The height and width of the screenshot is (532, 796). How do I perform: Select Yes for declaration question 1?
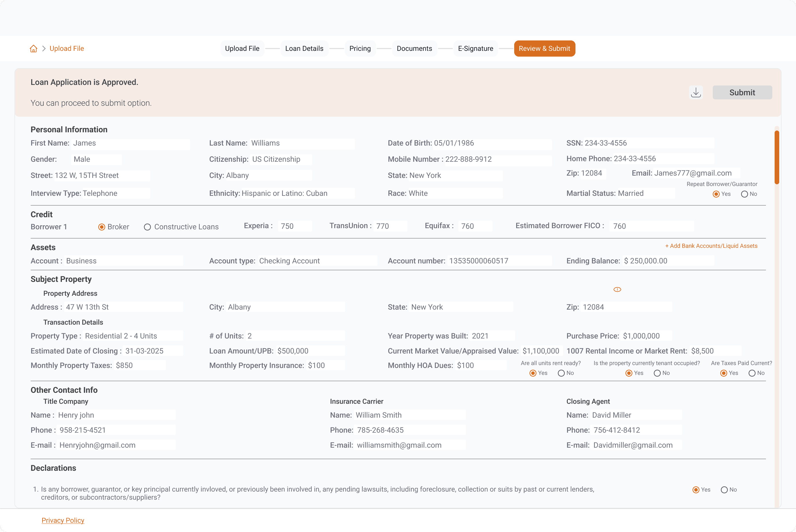point(695,490)
